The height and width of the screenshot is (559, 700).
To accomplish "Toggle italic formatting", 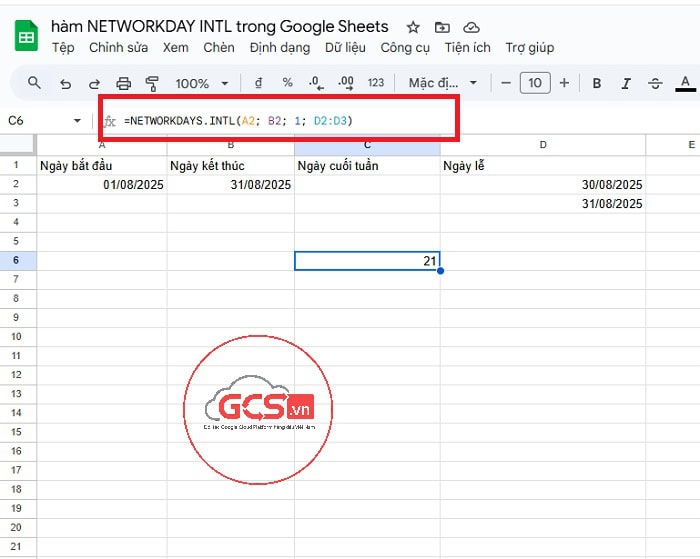I will [x=626, y=84].
